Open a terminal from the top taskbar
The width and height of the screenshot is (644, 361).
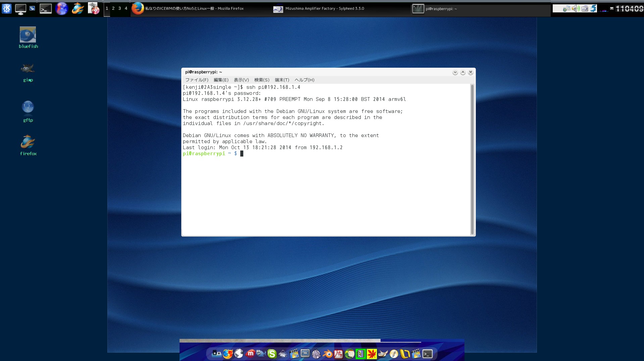tap(46, 8)
